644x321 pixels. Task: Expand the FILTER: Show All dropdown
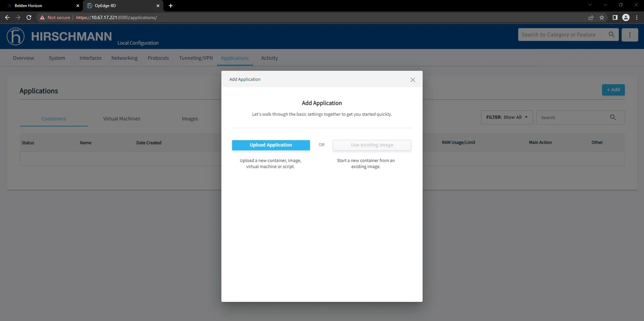click(507, 118)
